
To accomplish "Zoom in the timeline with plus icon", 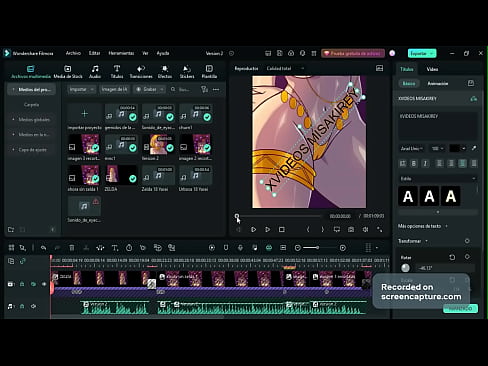I will 342,248.
